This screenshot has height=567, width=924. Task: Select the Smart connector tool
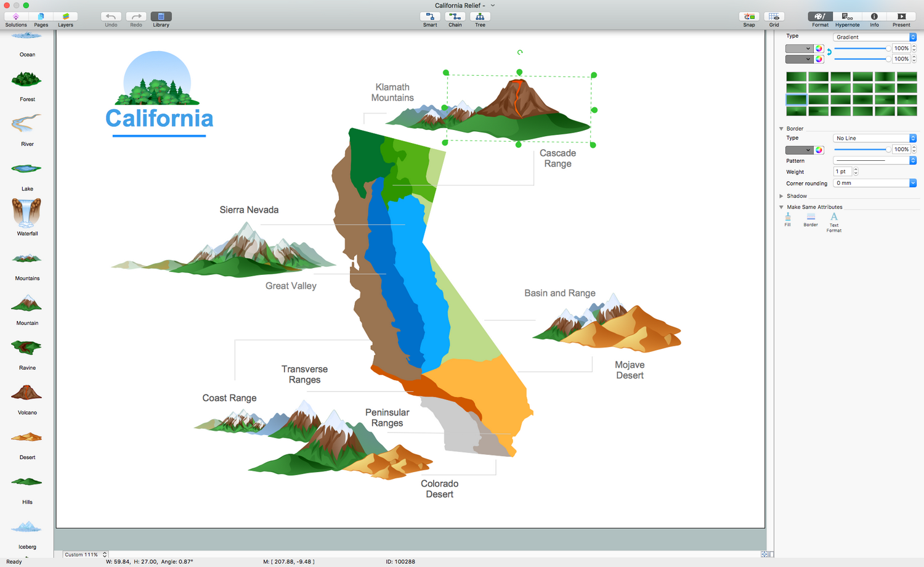(430, 20)
